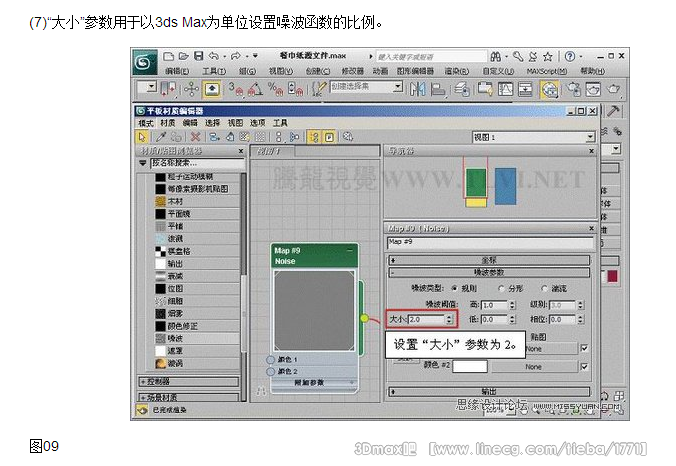Expand the 控制器 group in browser

pyautogui.click(x=189, y=382)
